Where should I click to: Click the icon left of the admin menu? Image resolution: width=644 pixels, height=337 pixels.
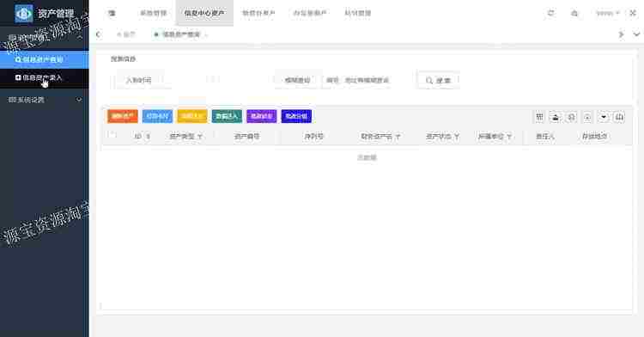pyautogui.click(x=574, y=13)
